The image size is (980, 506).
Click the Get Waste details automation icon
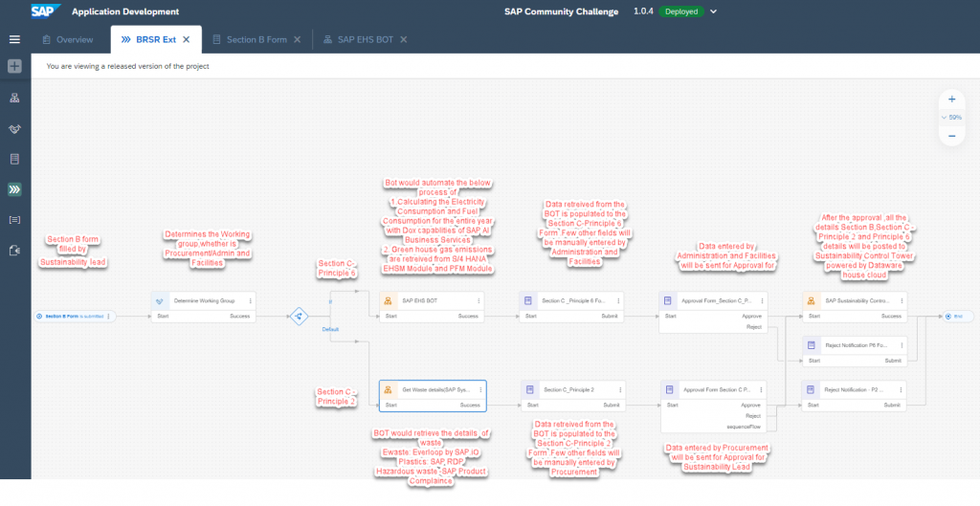coord(388,390)
